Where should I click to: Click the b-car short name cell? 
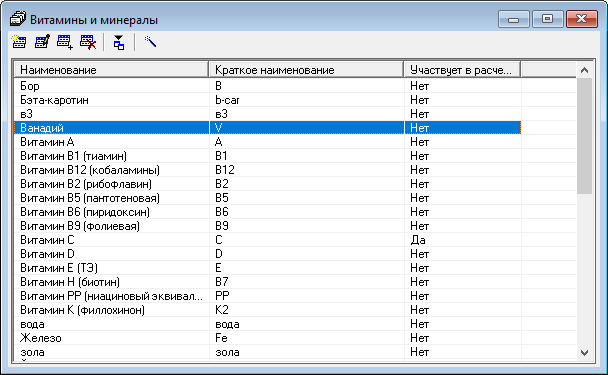[x=307, y=100]
